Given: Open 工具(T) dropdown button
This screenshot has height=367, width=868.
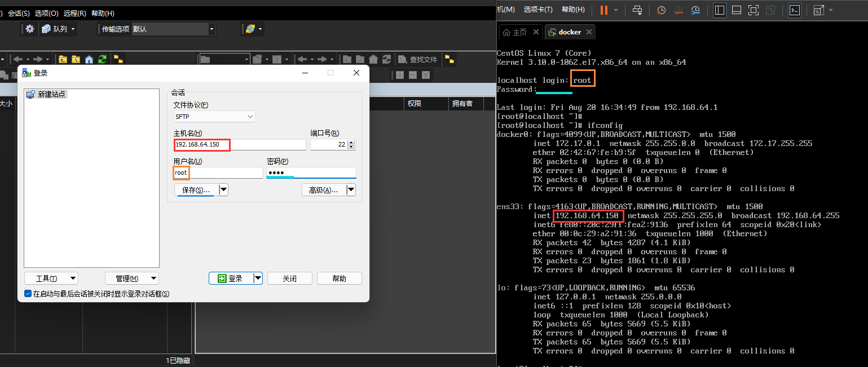Looking at the screenshot, I should (51, 278).
